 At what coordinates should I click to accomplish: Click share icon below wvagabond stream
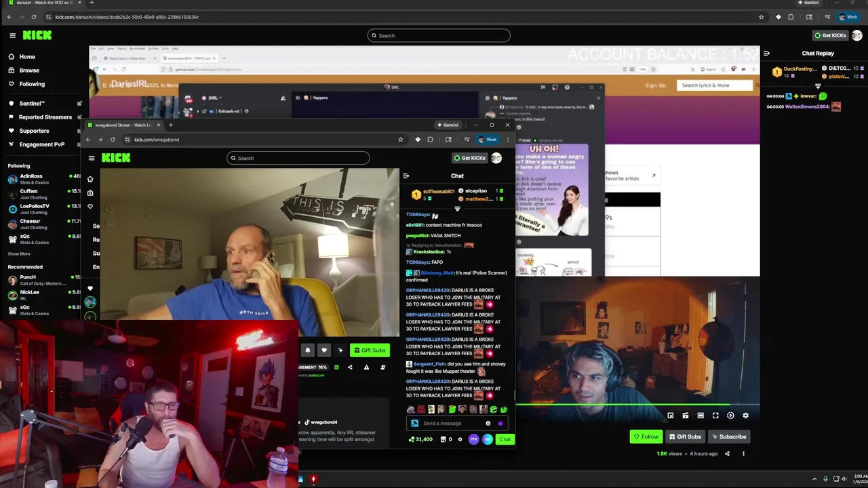coord(350,367)
